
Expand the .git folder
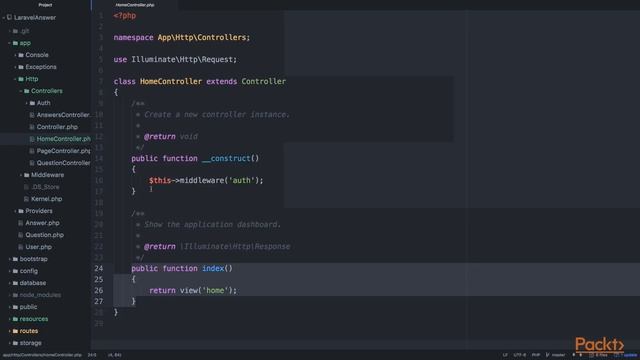pyautogui.click(x=9, y=31)
